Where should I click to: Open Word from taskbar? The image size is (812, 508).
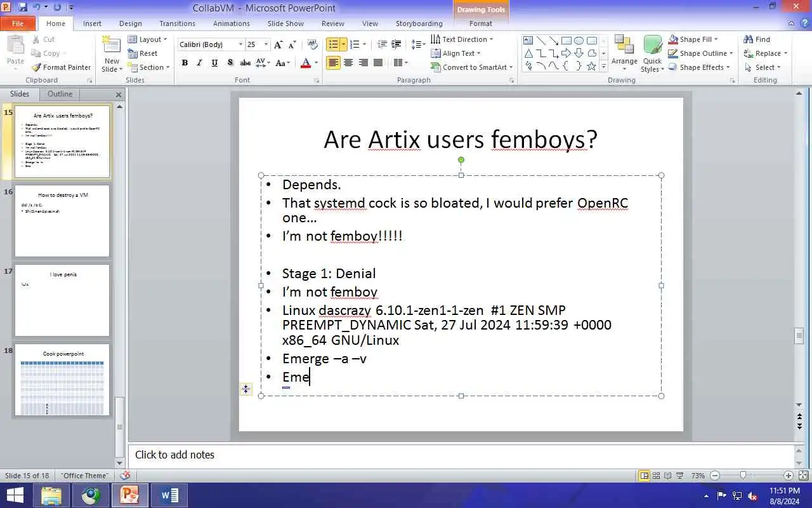tap(169, 495)
